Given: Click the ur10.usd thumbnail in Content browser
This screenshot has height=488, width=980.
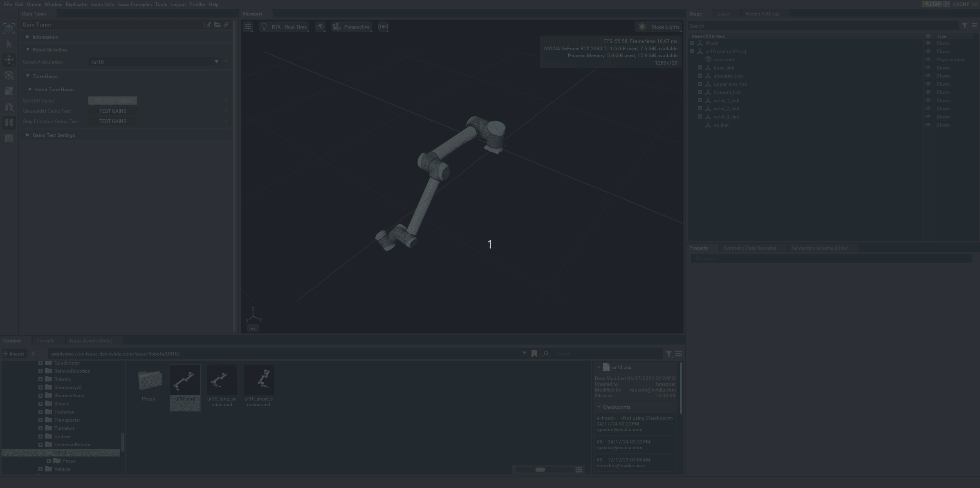Looking at the screenshot, I should tap(185, 381).
